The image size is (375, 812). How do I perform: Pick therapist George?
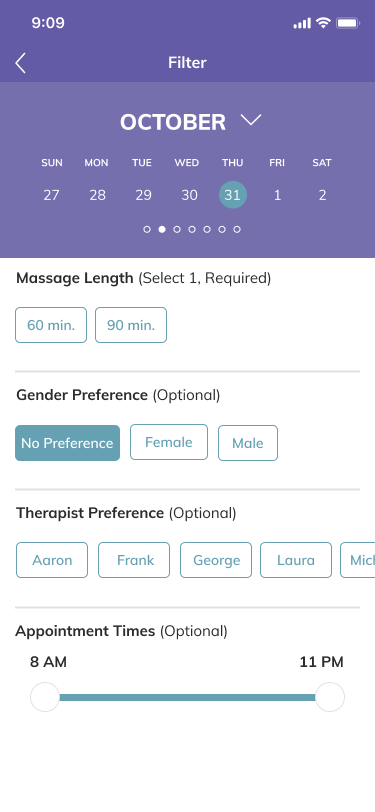click(x=216, y=560)
